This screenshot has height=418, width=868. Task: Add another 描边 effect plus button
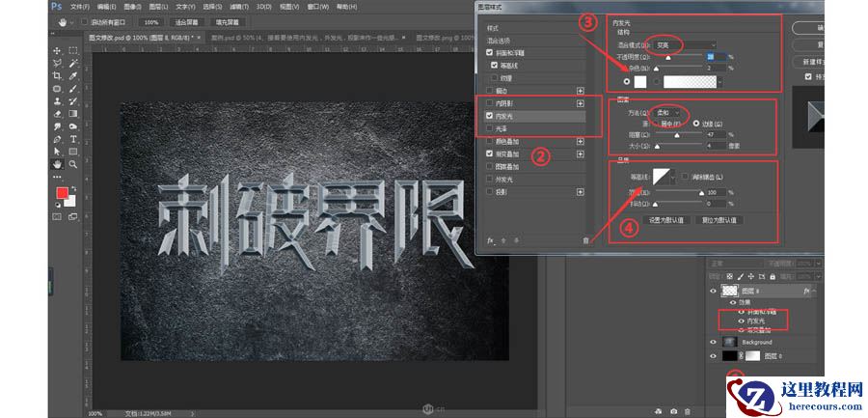tap(581, 91)
